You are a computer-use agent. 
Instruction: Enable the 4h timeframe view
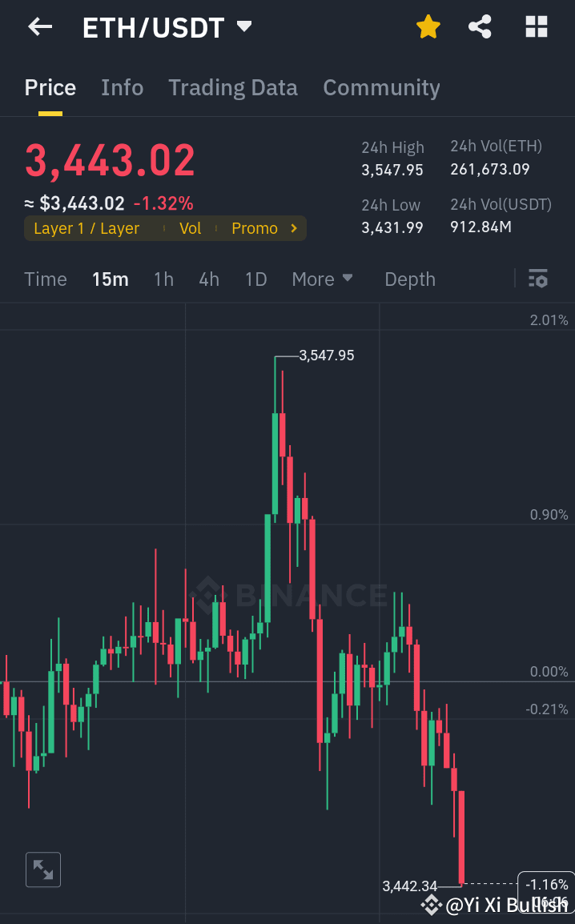[x=209, y=279]
